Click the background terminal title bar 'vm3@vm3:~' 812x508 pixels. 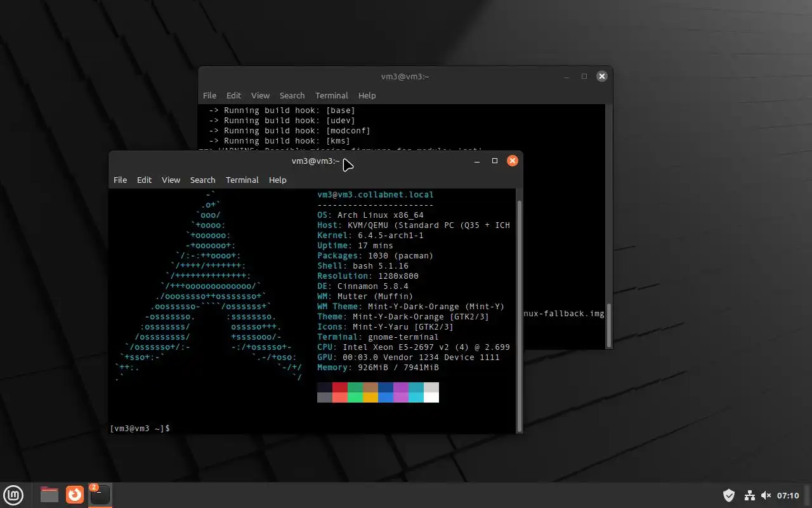[405, 77]
